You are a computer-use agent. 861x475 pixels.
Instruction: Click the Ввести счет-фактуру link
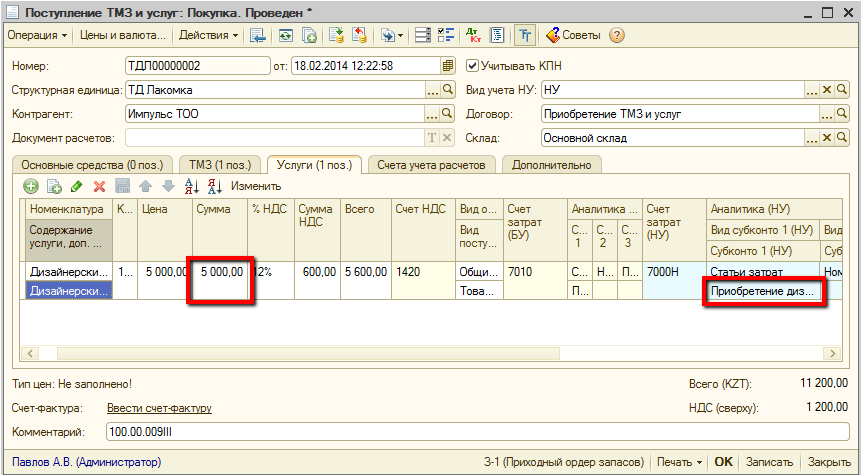159,408
